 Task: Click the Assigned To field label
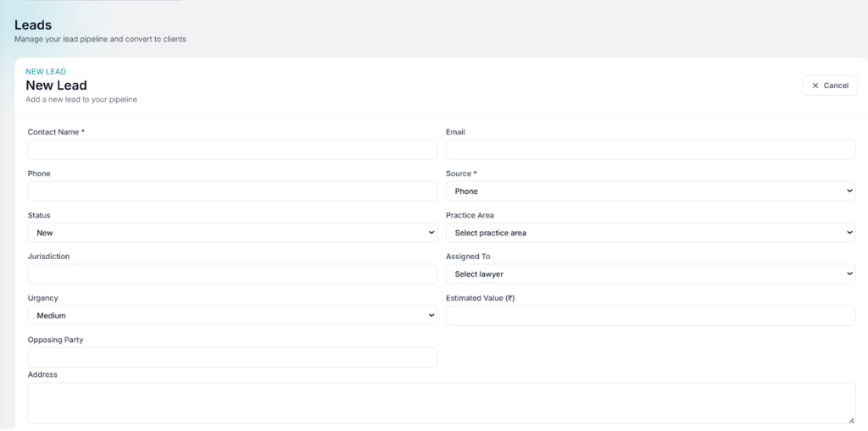[468, 257]
